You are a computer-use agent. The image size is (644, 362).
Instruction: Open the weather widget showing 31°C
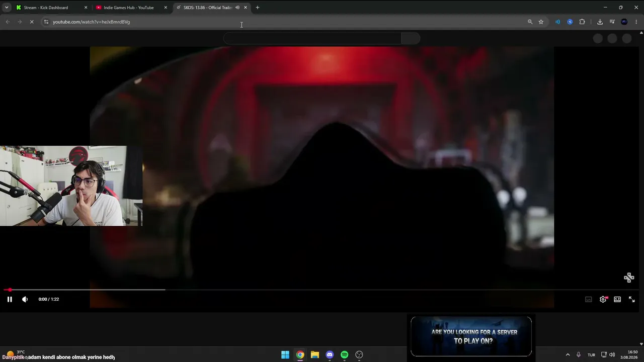coord(15,354)
